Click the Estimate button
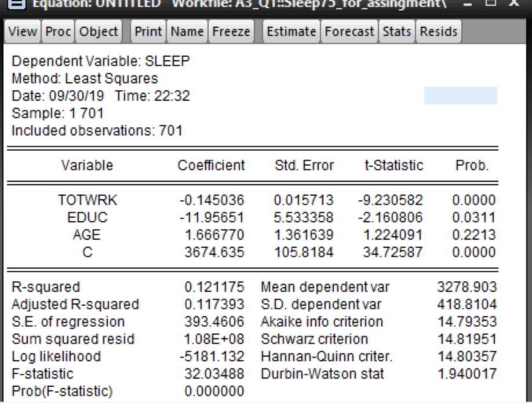The height and width of the screenshot is (403, 532). (291, 31)
